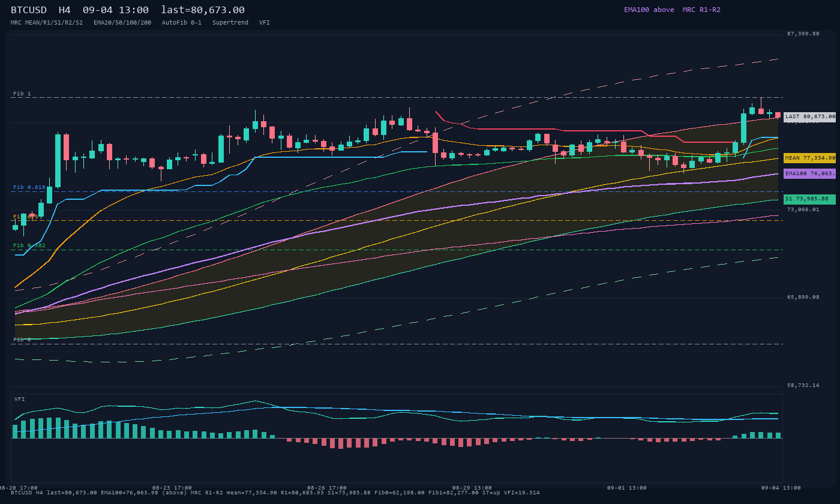Click the EMA100 76,063 price tag

point(809,173)
